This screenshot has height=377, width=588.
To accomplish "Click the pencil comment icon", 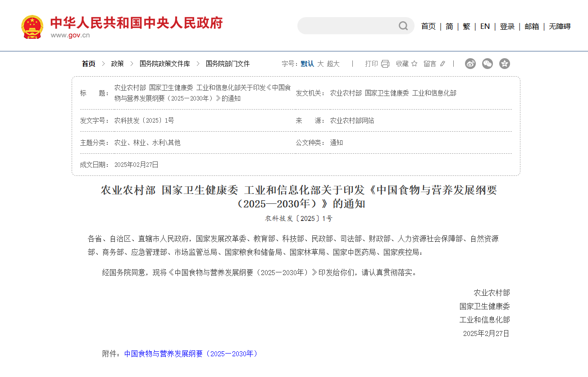I will [442, 64].
